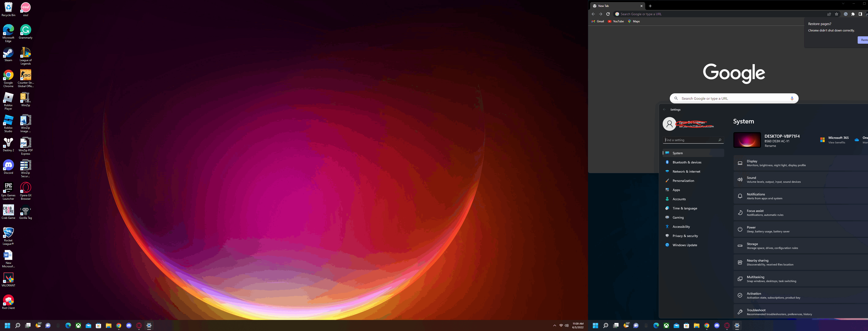Click the WinZip PDF Express desktop icon
868x331 pixels.
tap(25, 146)
